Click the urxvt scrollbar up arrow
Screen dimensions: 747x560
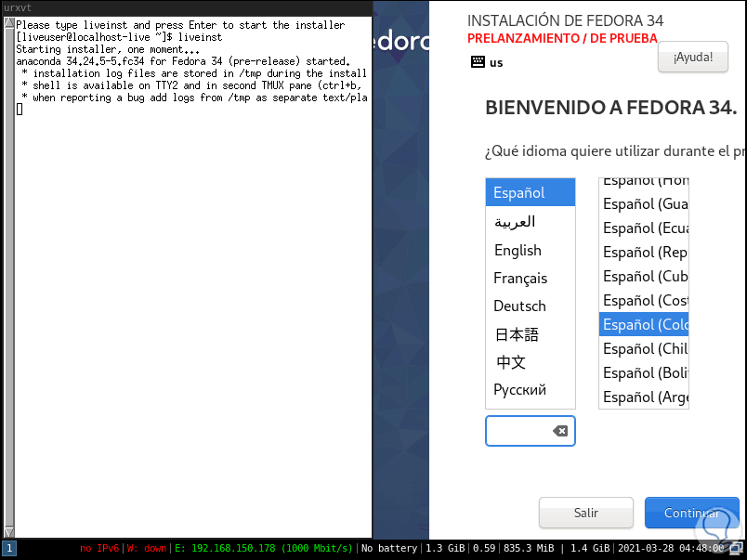pos(9,22)
